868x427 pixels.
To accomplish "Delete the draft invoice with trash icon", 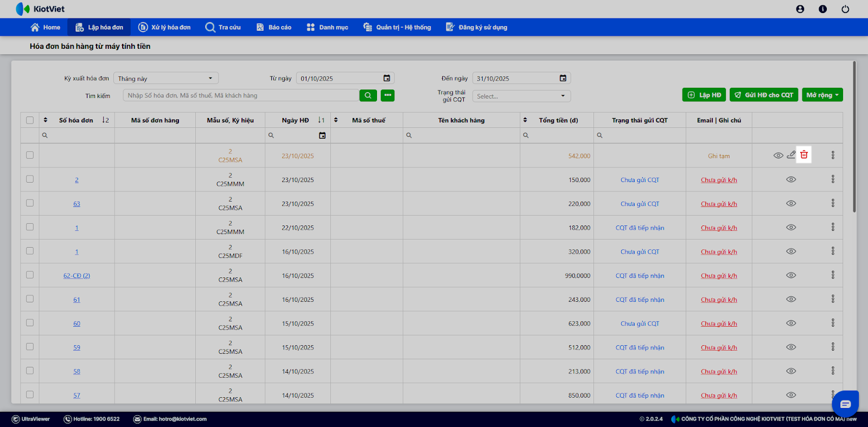I will tap(804, 155).
